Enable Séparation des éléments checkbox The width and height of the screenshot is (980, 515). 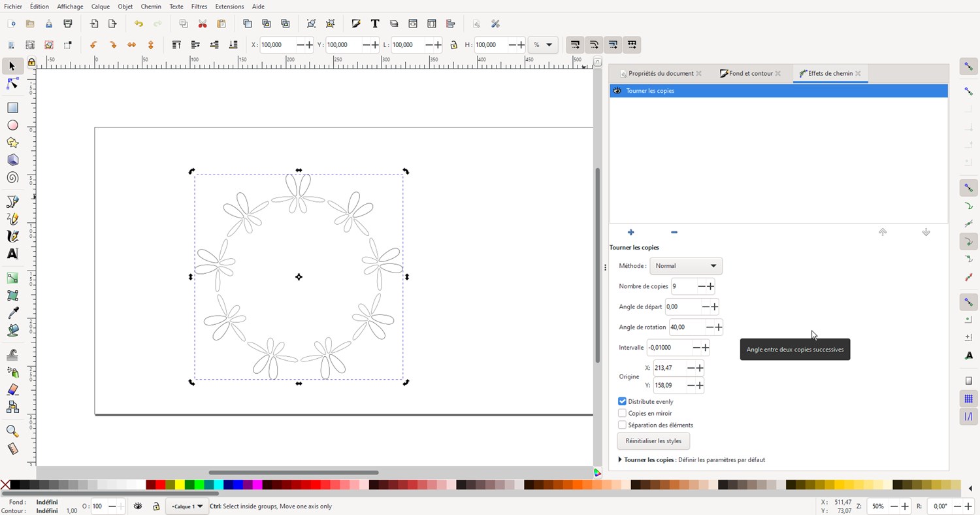(622, 425)
